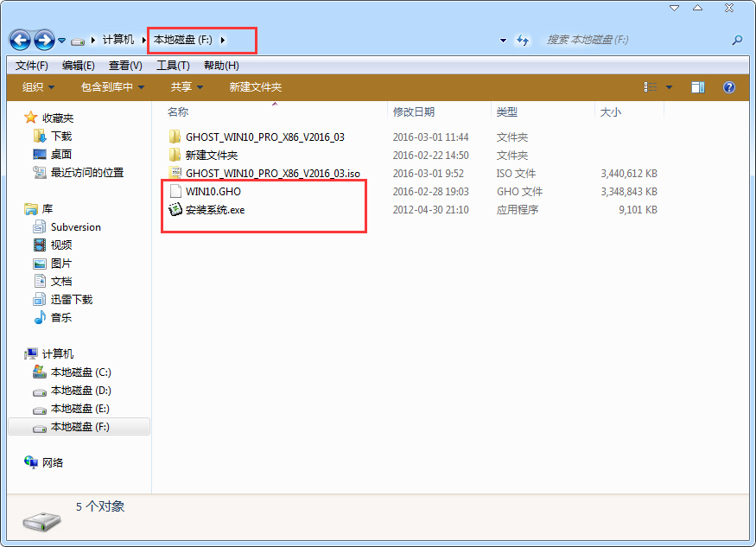Open Windows Explorer help
This screenshot has height=547, width=756.
click(729, 86)
